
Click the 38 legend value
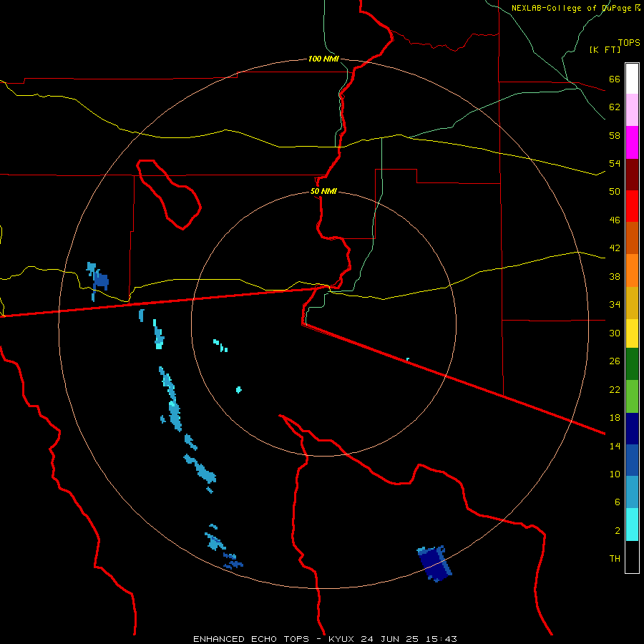615,276
